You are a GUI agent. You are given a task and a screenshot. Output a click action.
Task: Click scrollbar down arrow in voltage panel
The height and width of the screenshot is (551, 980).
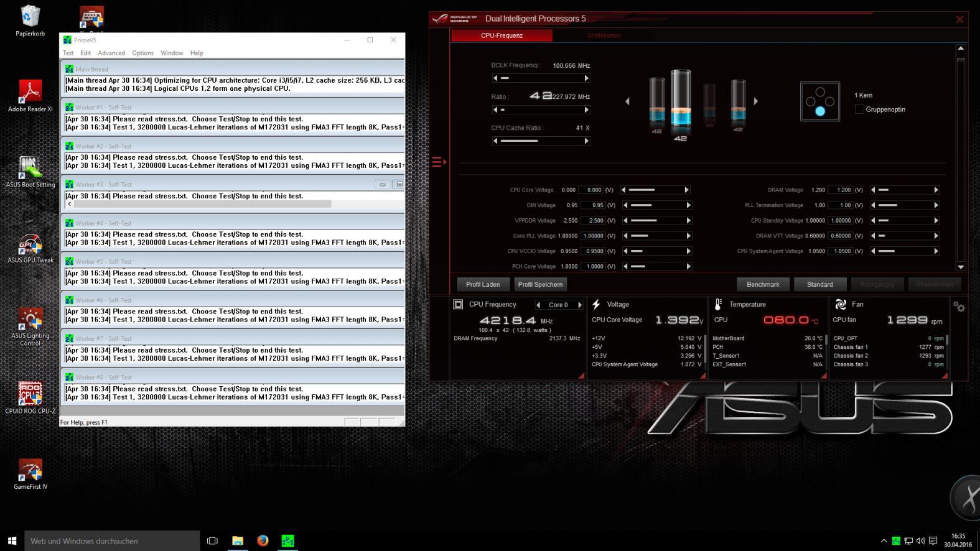961,267
